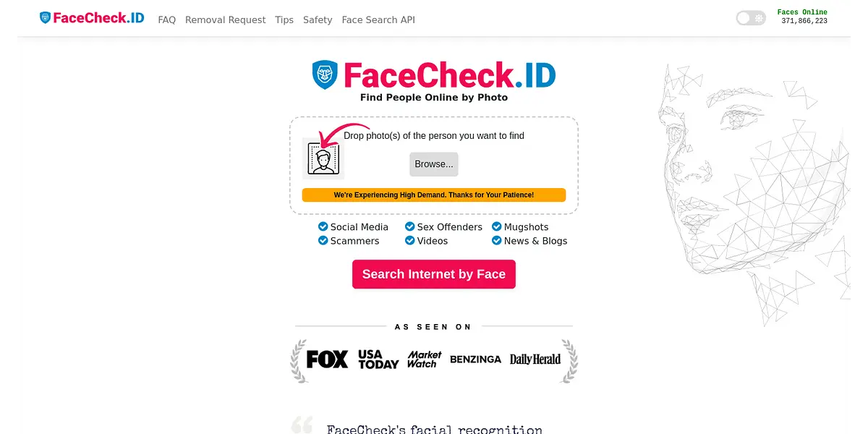The height and width of the screenshot is (434, 868).
Task: Click the high demand notice banner
Action: click(434, 195)
